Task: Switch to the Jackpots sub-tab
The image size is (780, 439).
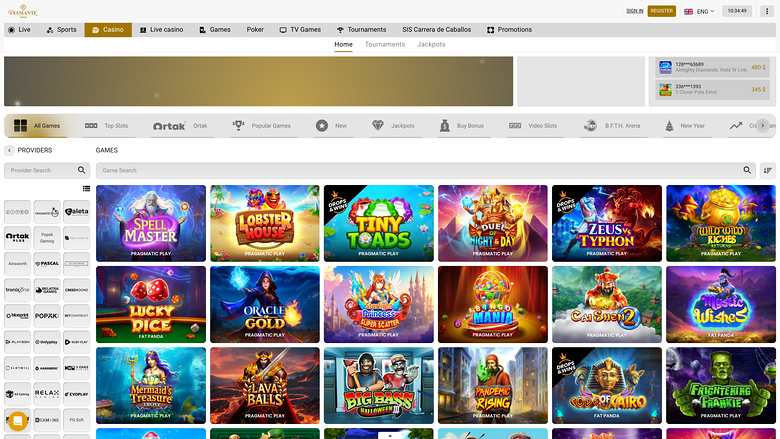Action: coord(431,44)
